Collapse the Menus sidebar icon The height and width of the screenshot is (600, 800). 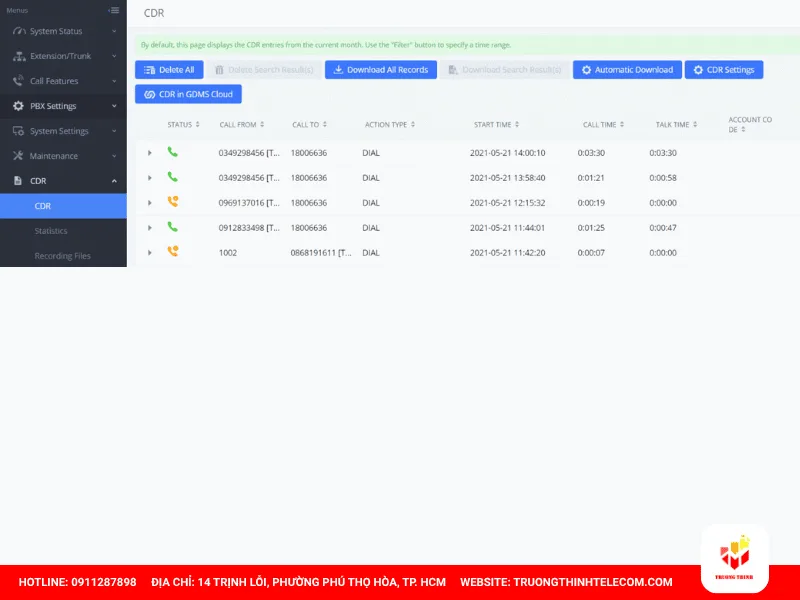114,10
